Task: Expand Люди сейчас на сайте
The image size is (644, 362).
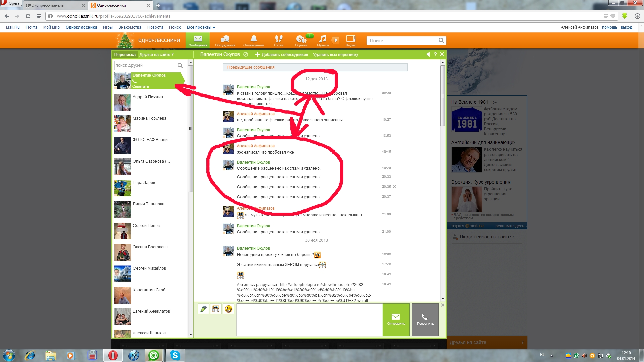Action: click(486, 237)
